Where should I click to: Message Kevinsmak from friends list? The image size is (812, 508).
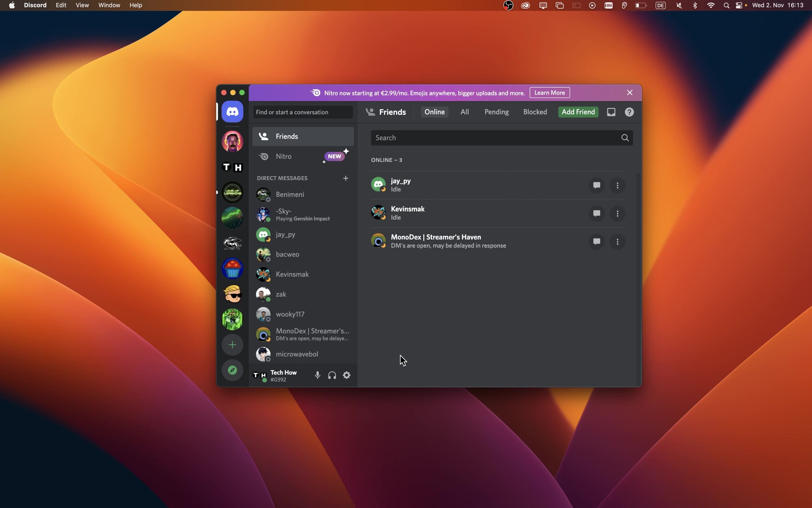[x=597, y=214]
